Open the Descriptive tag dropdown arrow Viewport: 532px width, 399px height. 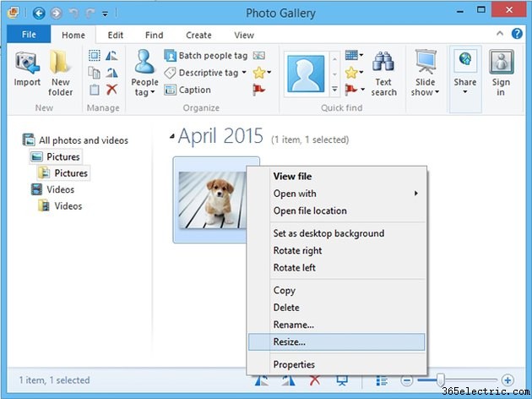(244, 73)
